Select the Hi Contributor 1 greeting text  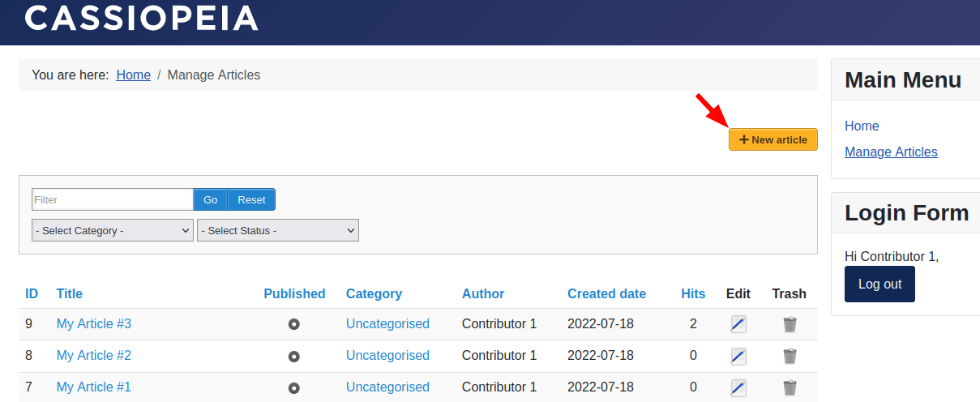[x=892, y=256]
